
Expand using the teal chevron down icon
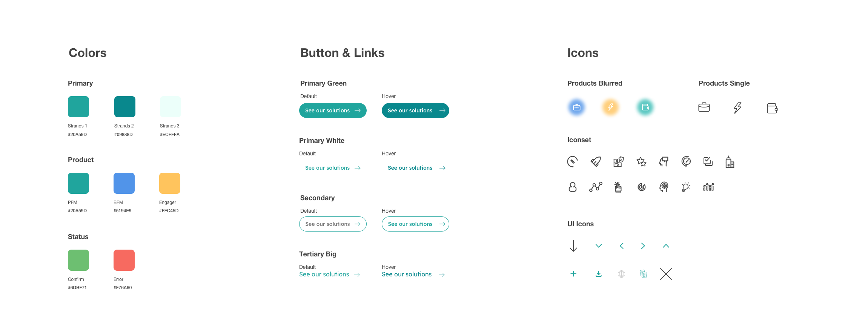(x=598, y=246)
